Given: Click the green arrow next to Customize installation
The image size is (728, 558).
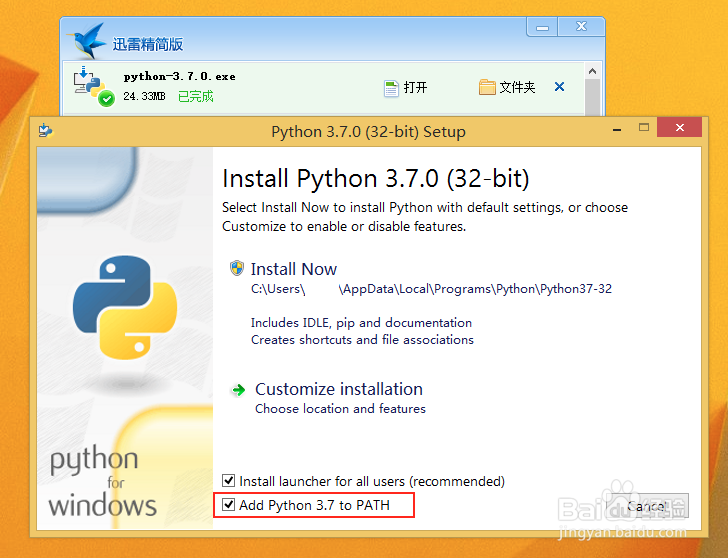Looking at the screenshot, I should (x=239, y=390).
